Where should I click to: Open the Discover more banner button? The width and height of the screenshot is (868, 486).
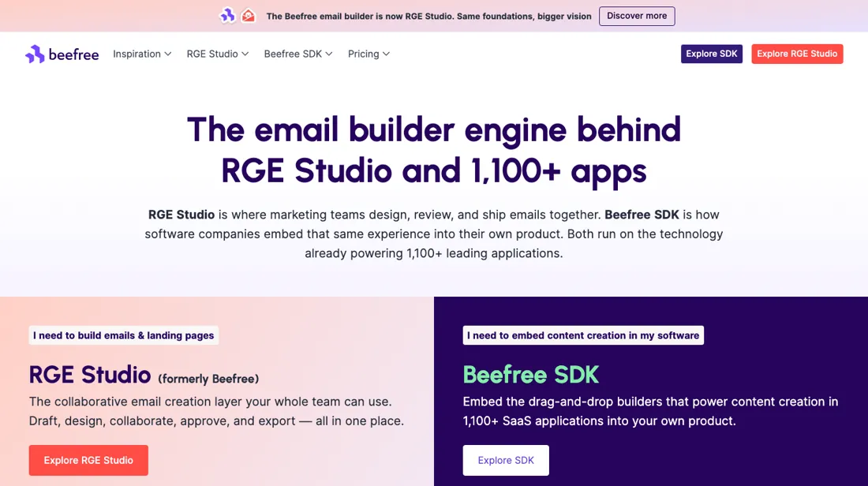tap(637, 16)
